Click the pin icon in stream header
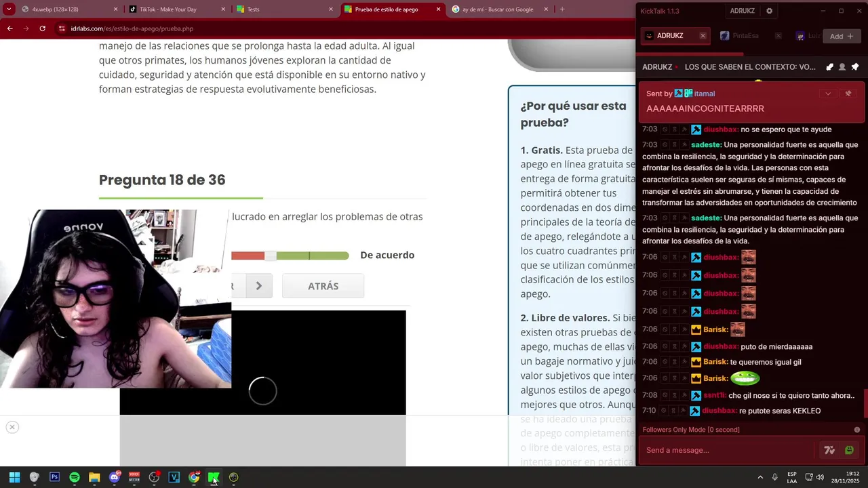The height and width of the screenshot is (488, 868). click(x=855, y=67)
